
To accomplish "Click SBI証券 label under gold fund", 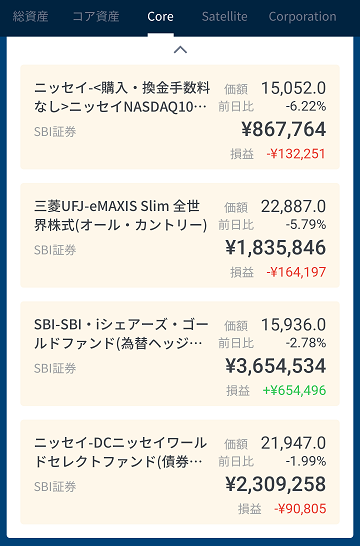I will [55, 368].
